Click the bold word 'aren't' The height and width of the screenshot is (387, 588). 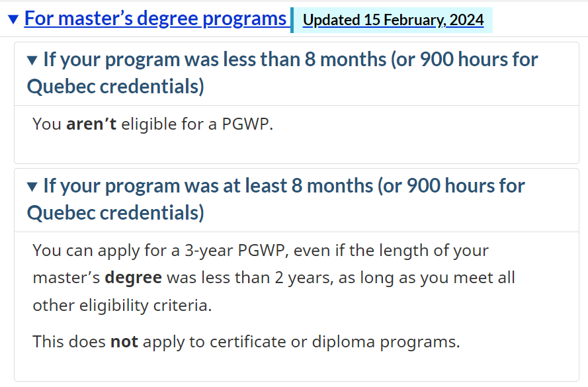[x=91, y=124]
